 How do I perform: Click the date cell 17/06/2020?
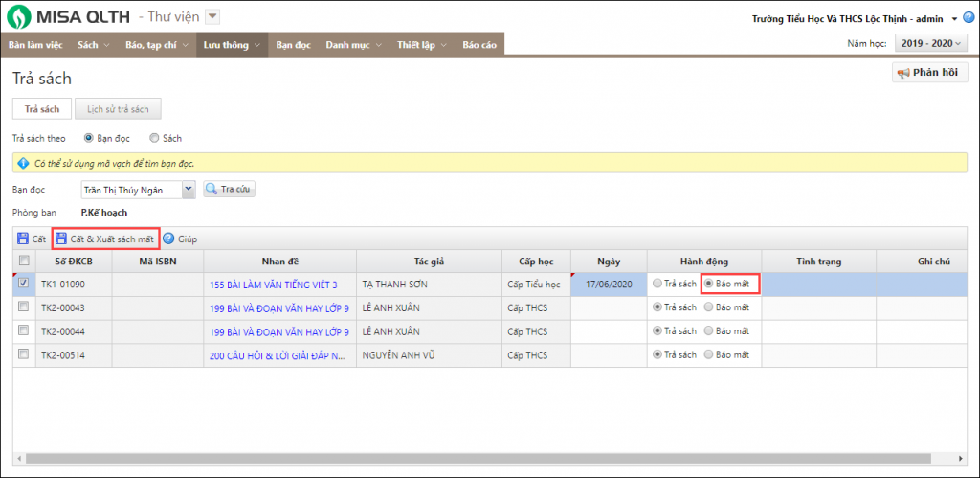[609, 285]
